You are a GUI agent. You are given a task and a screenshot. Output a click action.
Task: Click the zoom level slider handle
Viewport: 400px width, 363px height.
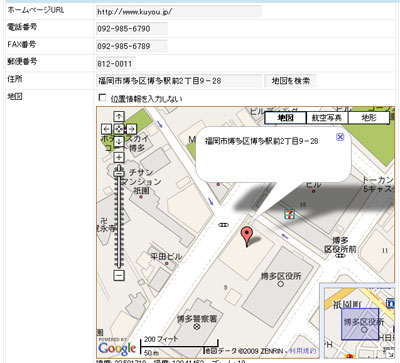click(x=119, y=173)
